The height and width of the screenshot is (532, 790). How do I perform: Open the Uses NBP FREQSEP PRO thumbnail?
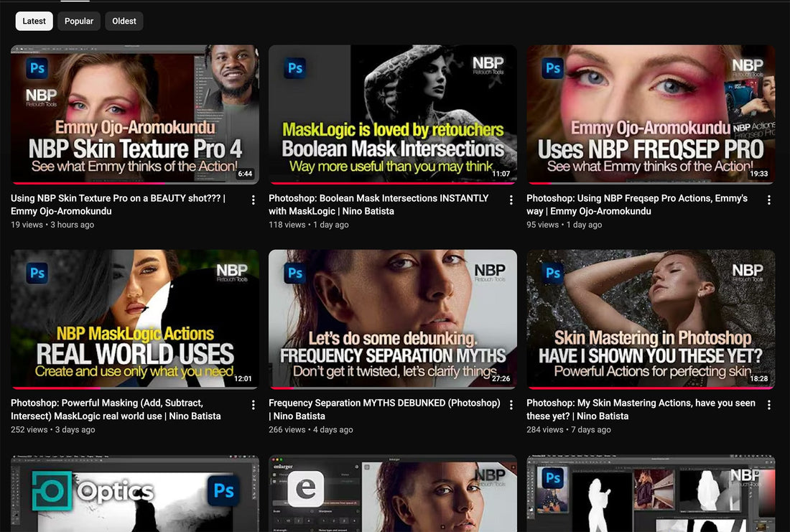click(651, 114)
